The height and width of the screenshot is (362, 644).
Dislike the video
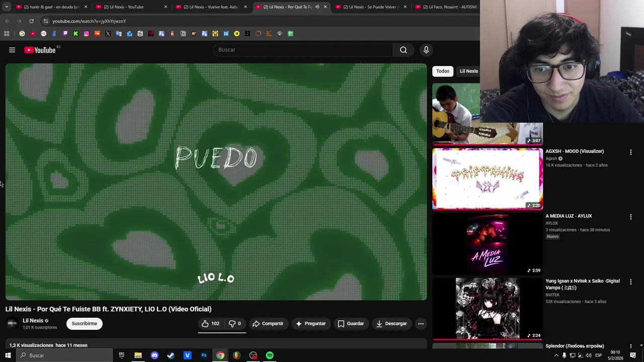235,323
